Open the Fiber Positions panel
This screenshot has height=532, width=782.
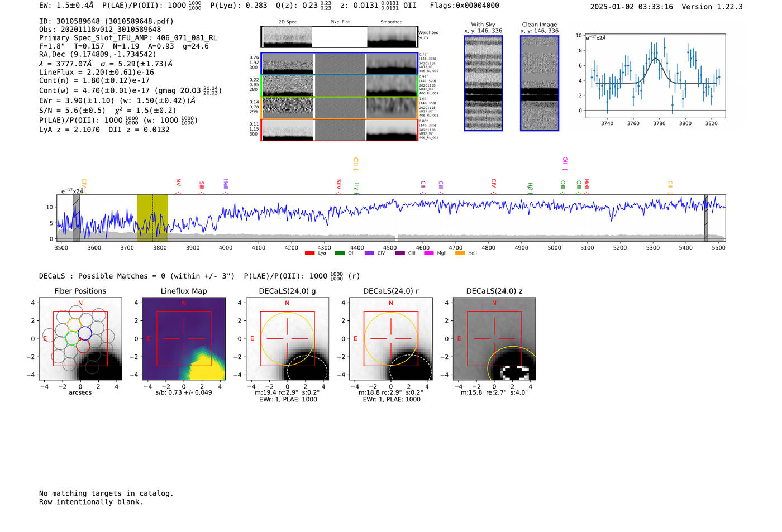pyautogui.click(x=80, y=339)
